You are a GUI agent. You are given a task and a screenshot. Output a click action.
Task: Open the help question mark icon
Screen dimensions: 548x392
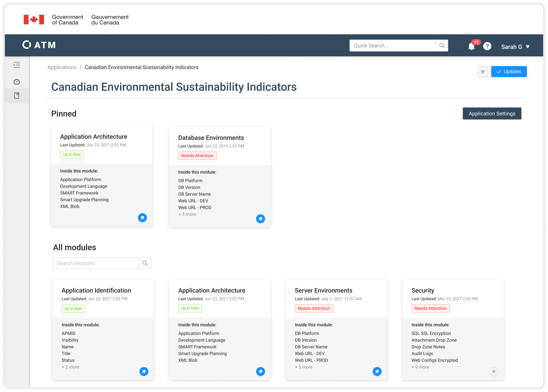[x=487, y=46]
